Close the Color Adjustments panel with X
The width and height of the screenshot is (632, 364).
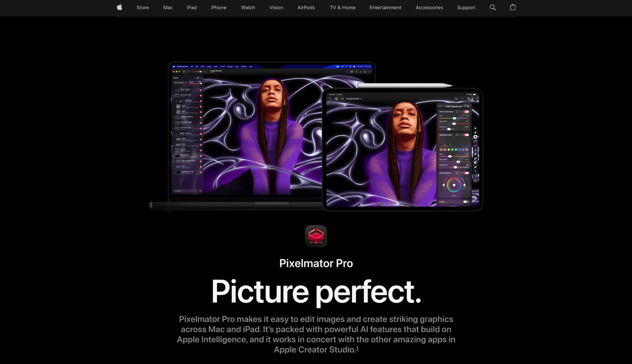tap(468, 107)
